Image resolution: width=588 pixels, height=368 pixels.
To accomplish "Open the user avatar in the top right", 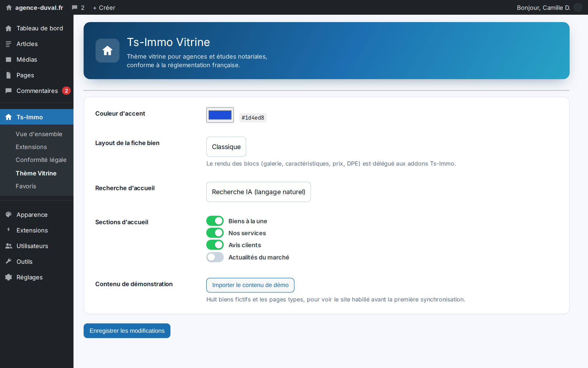I will coord(578,7).
